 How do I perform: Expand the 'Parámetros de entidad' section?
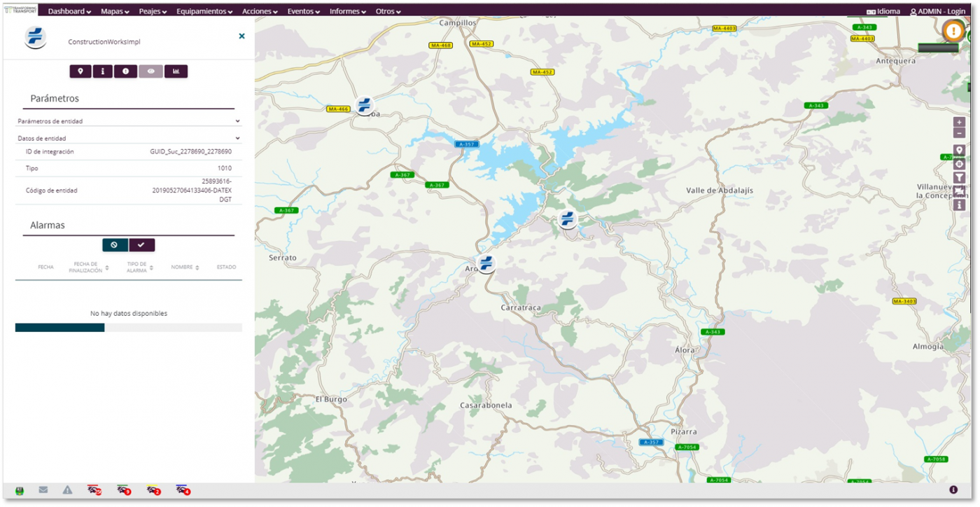(x=129, y=121)
